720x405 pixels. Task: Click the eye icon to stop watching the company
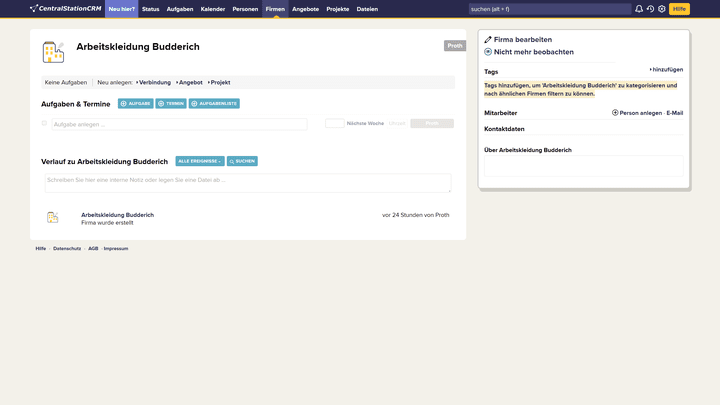(488, 51)
